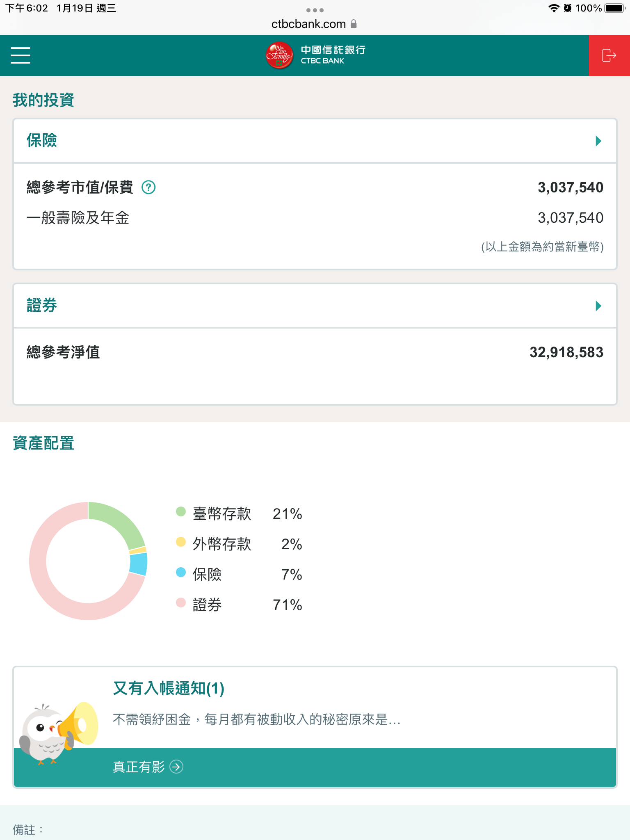
Task: Open help for 總參考市值/保費
Action: coord(148,187)
